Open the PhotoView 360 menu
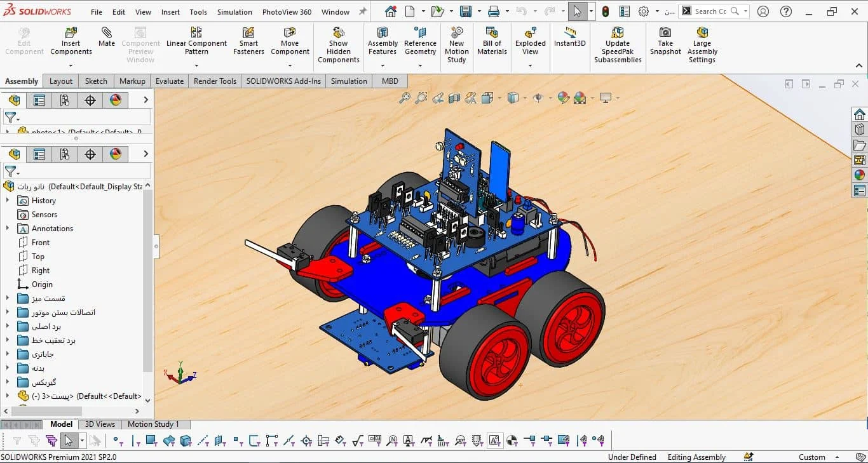Image resolution: width=868 pixels, height=463 pixels. [287, 12]
